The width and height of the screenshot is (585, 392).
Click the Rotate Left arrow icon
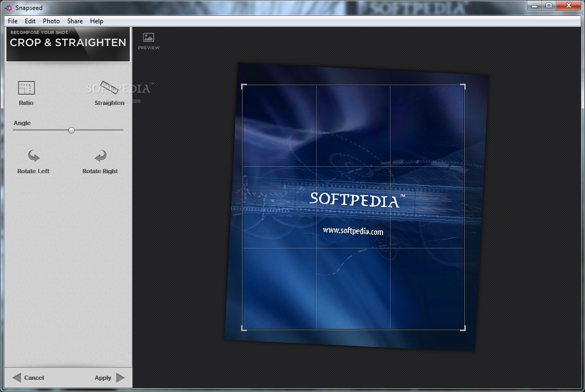click(x=33, y=156)
